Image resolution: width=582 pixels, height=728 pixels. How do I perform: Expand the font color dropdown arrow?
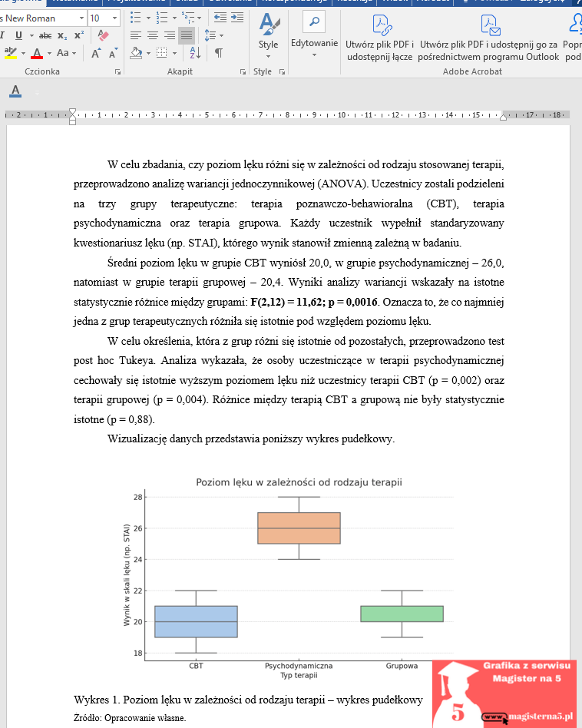coord(49,54)
